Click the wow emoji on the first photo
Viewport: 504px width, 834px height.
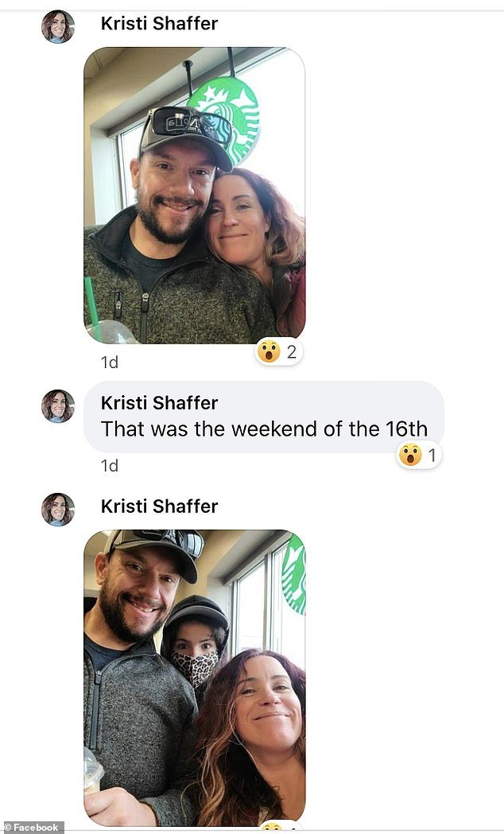coord(269,351)
